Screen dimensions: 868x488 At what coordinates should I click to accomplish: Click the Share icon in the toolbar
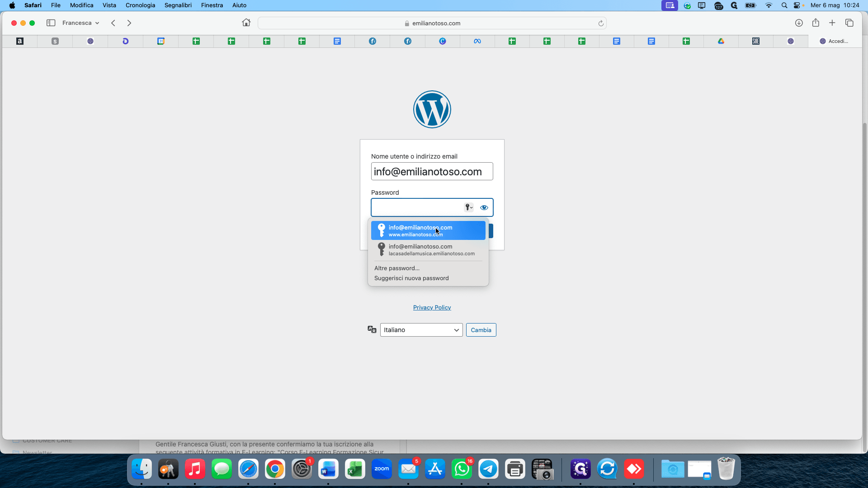point(816,23)
